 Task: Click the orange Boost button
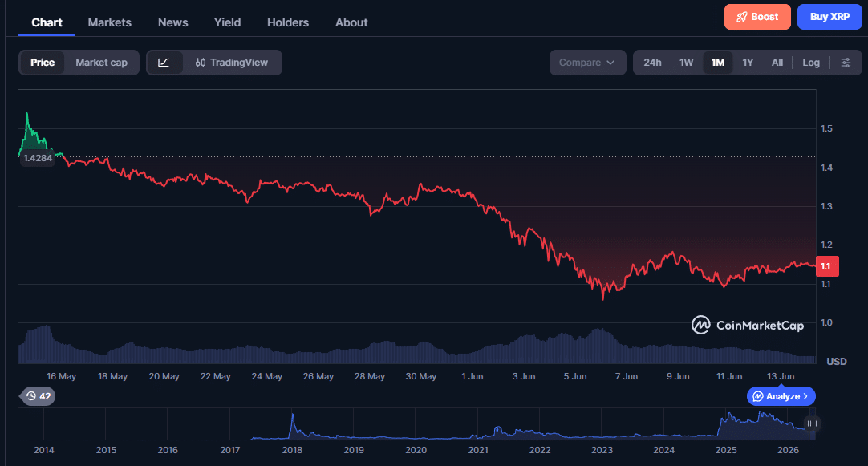tap(757, 17)
